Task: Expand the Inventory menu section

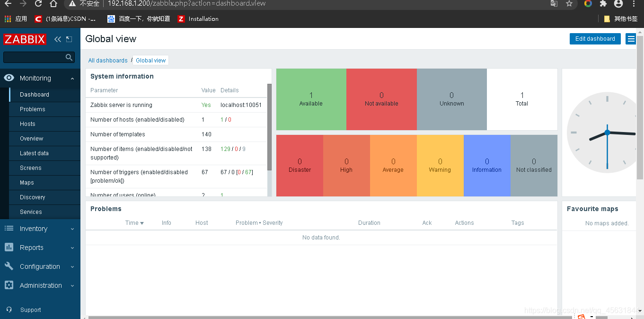Action: 72,229
